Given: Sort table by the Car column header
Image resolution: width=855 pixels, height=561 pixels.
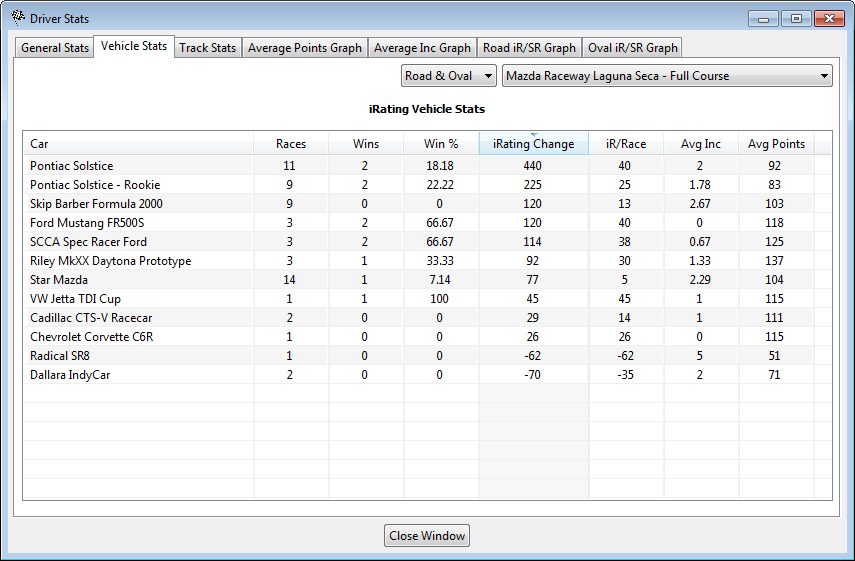Looking at the screenshot, I should pos(139,144).
